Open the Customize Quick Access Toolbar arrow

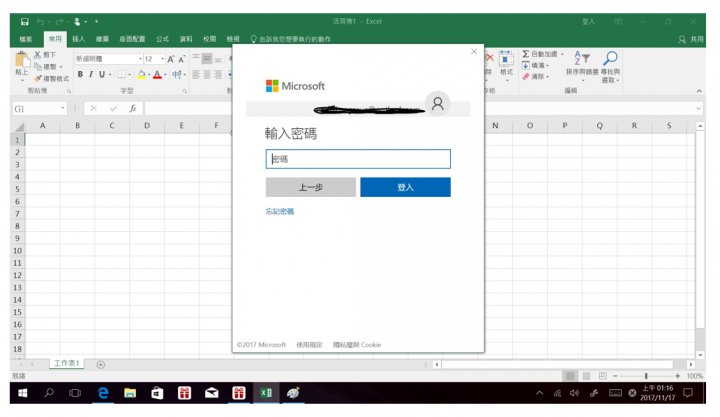(96, 22)
